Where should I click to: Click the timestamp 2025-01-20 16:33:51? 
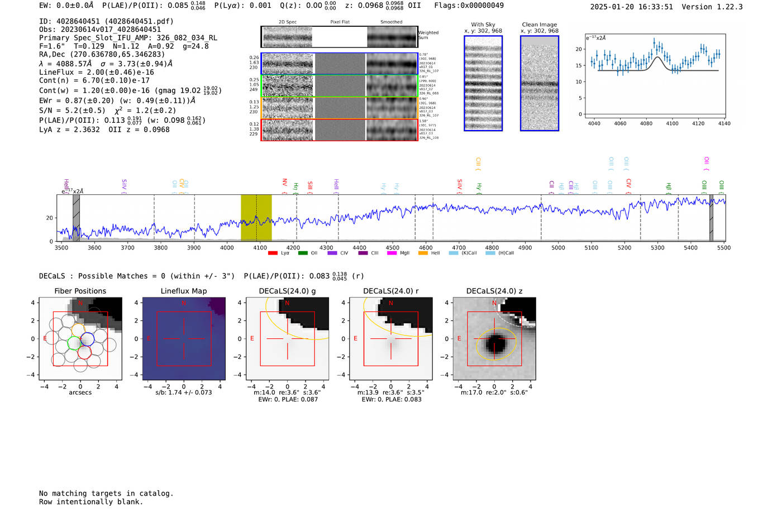click(632, 7)
